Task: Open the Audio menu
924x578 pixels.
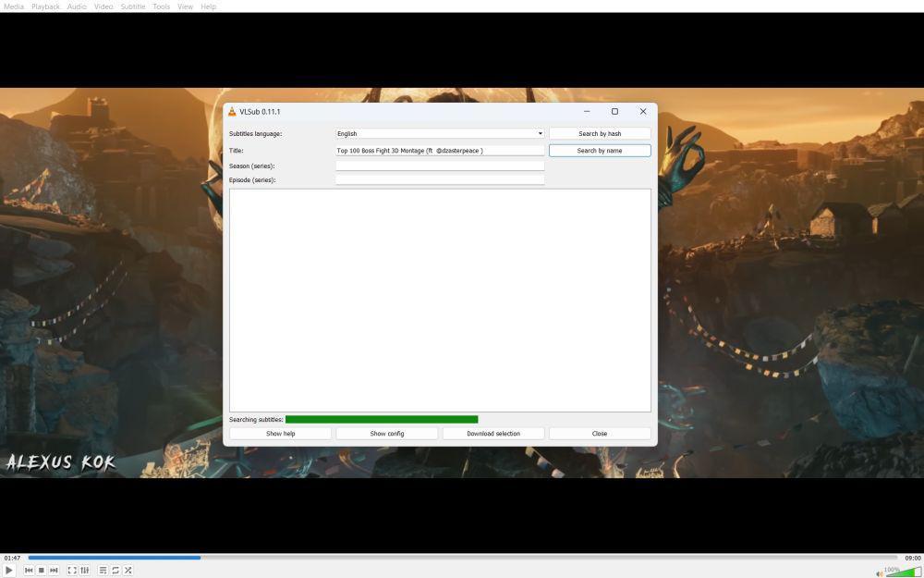Action: [x=77, y=6]
